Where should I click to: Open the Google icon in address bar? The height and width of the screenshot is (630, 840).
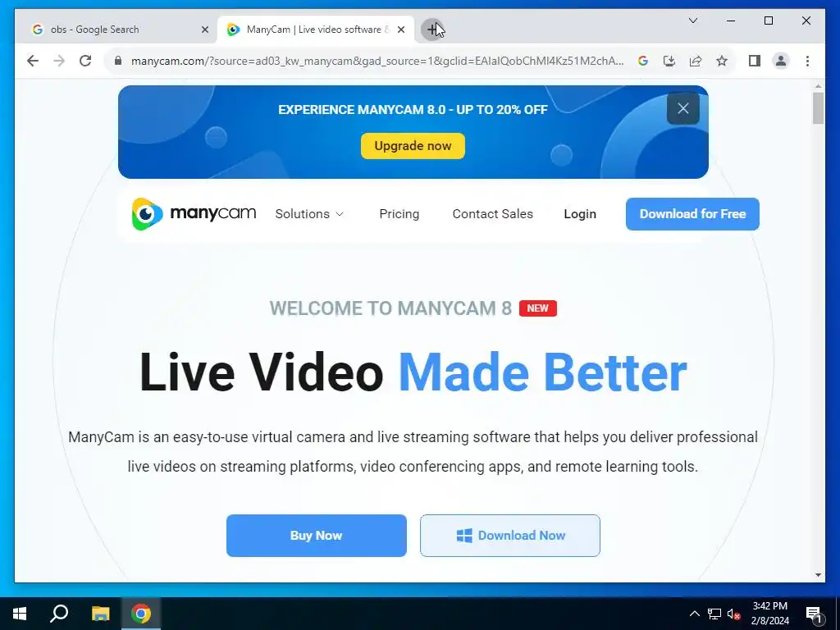(x=643, y=61)
